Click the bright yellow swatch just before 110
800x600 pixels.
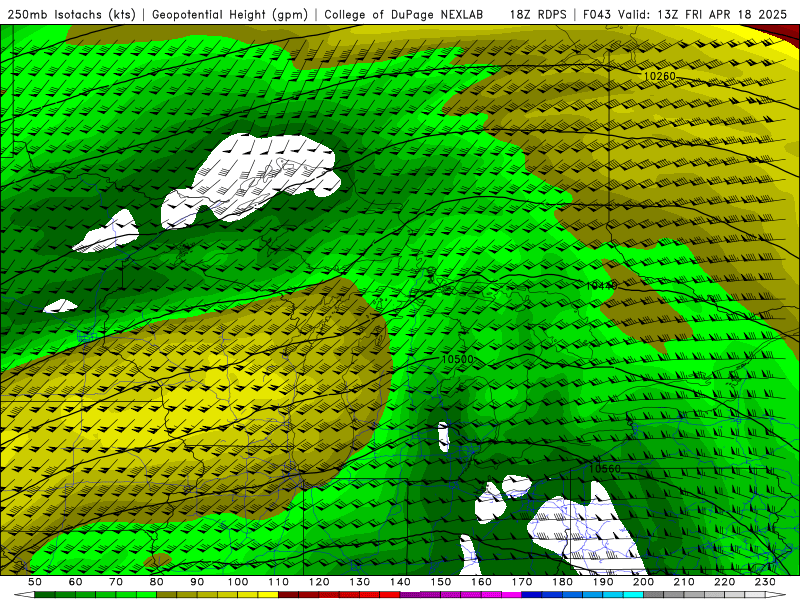coord(268,595)
